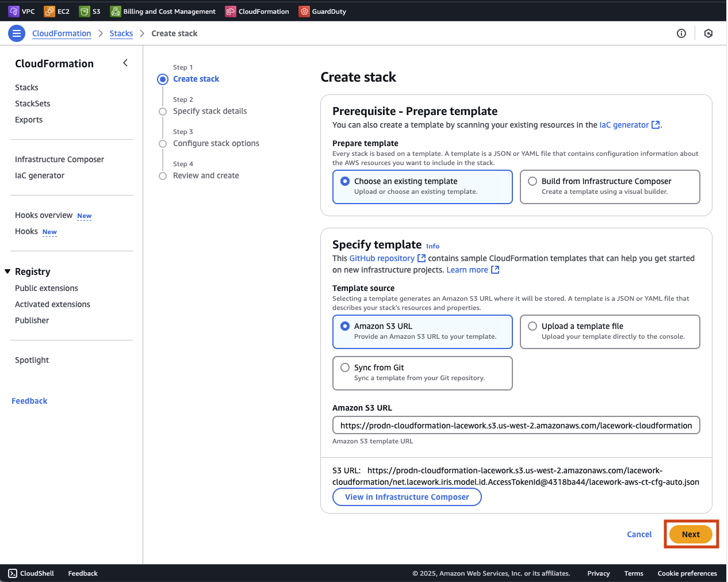Go to Stacks in side navigation

pyautogui.click(x=26, y=87)
